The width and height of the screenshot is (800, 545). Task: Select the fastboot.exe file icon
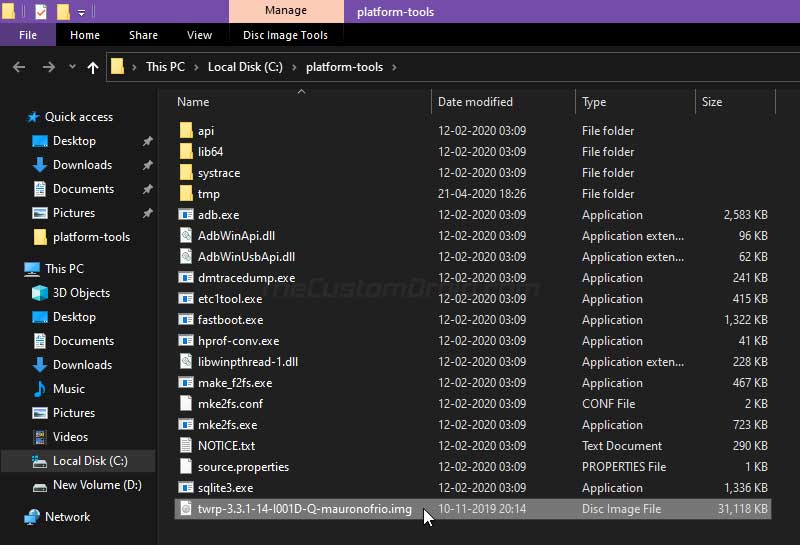click(186, 320)
